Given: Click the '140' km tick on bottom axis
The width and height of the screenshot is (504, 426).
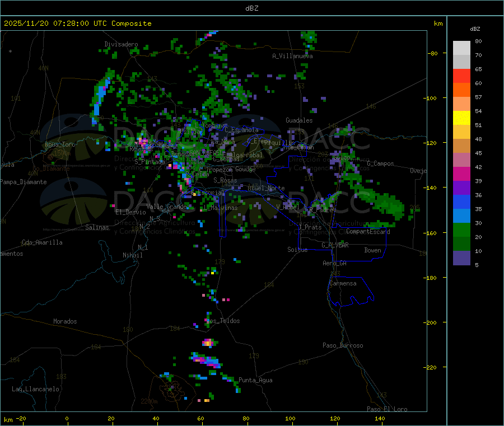Looking at the screenshot, I should (x=380, y=418).
